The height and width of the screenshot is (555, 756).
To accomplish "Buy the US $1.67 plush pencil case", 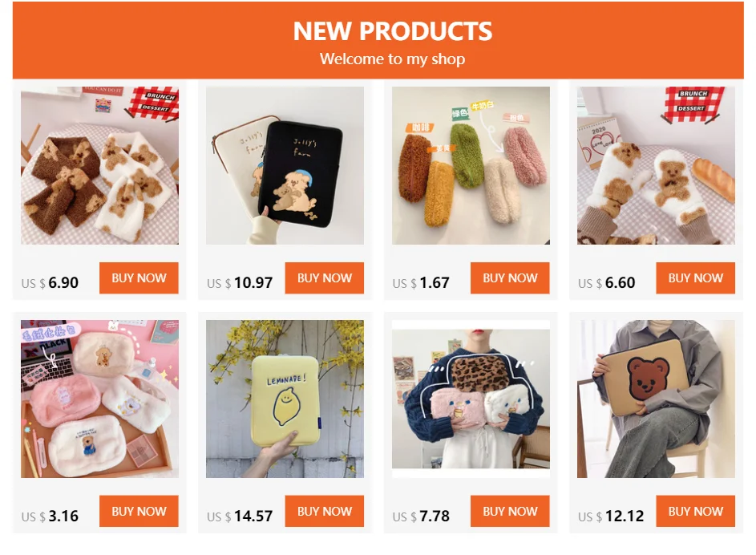I will coord(510,278).
